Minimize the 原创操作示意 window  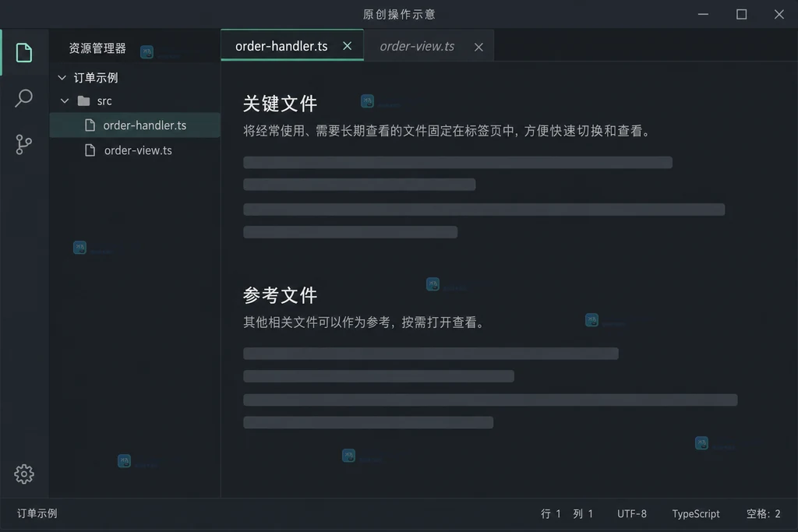704,14
